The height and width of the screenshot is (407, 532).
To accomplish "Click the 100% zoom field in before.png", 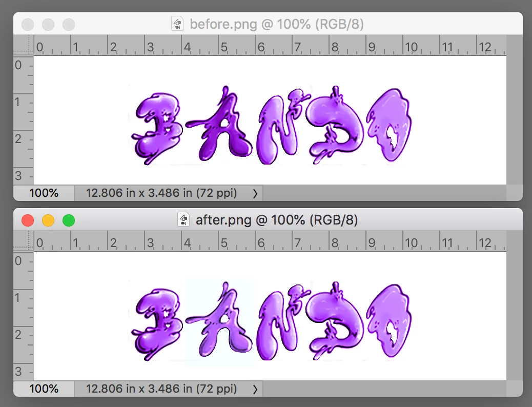I will 44,193.
